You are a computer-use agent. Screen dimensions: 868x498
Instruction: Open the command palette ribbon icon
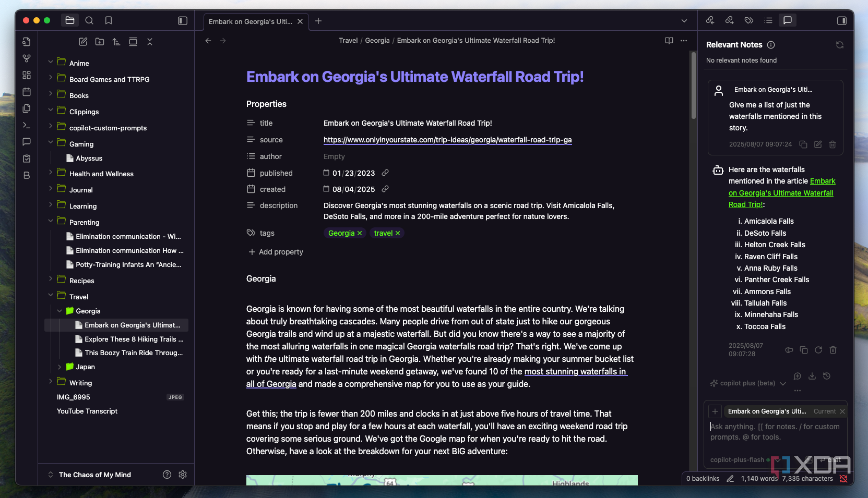pos(27,125)
